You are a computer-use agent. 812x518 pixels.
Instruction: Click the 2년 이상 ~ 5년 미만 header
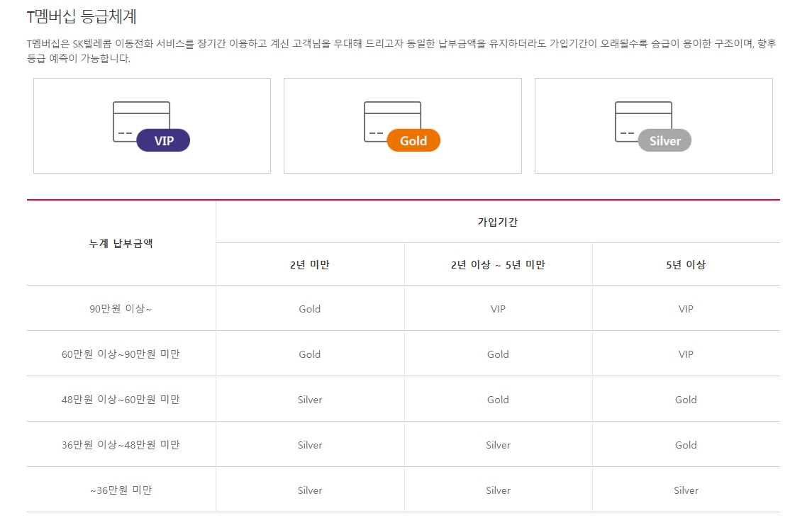pyautogui.click(x=498, y=264)
